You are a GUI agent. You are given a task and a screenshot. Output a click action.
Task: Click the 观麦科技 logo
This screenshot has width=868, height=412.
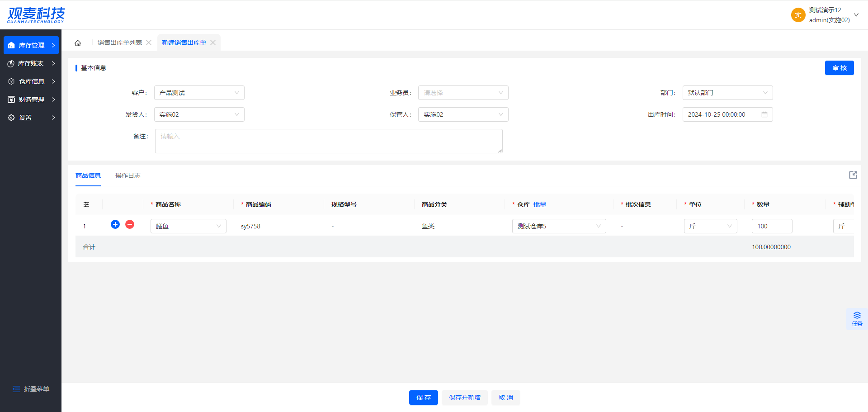point(36,15)
